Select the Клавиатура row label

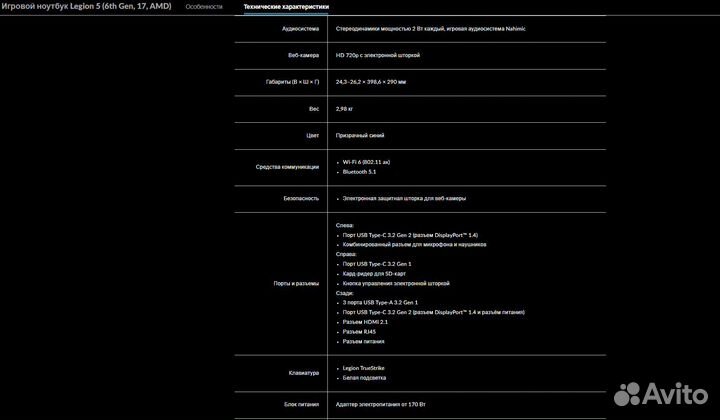coord(304,373)
